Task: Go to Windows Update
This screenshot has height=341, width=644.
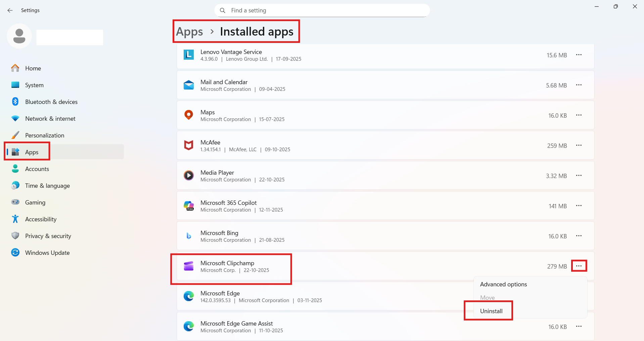Action: point(47,252)
